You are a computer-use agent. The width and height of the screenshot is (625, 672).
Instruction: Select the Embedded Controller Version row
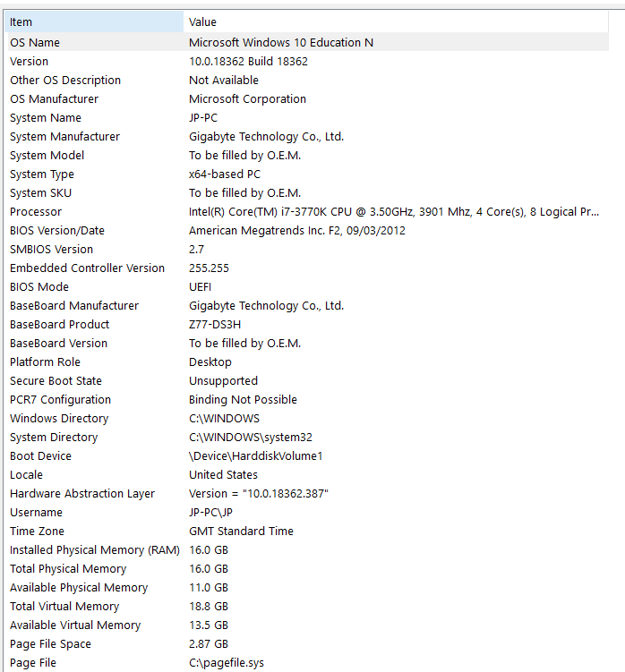(87, 268)
